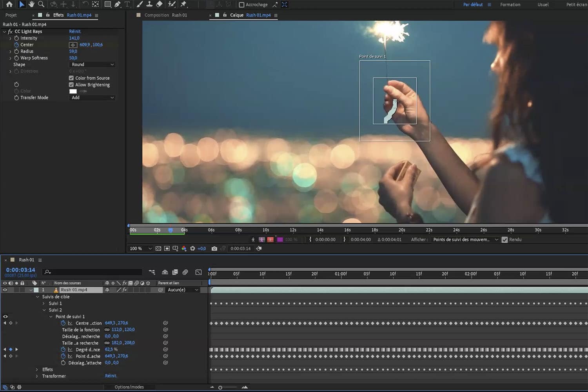Open the 100 % zoom level dropdown
This screenshot has width=588, height=392.
click(x=140, y=249)
